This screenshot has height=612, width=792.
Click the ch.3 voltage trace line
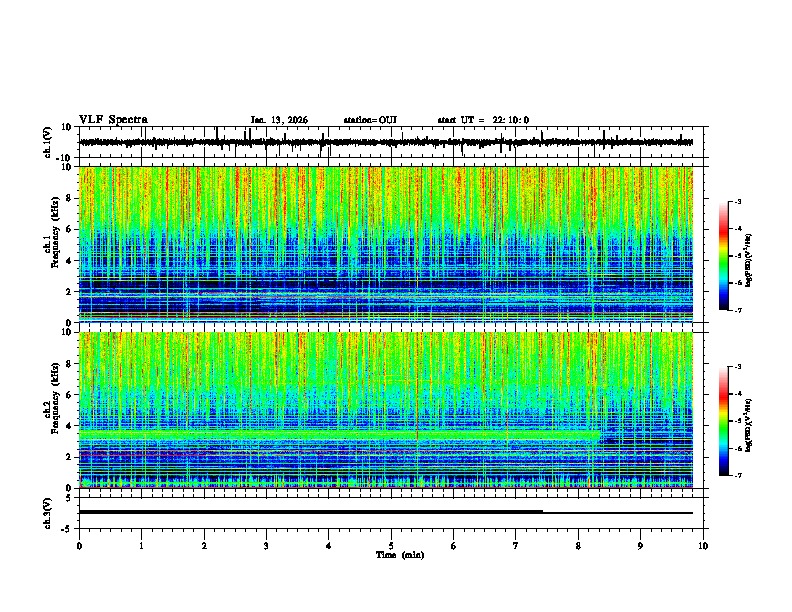pos(386,512)
